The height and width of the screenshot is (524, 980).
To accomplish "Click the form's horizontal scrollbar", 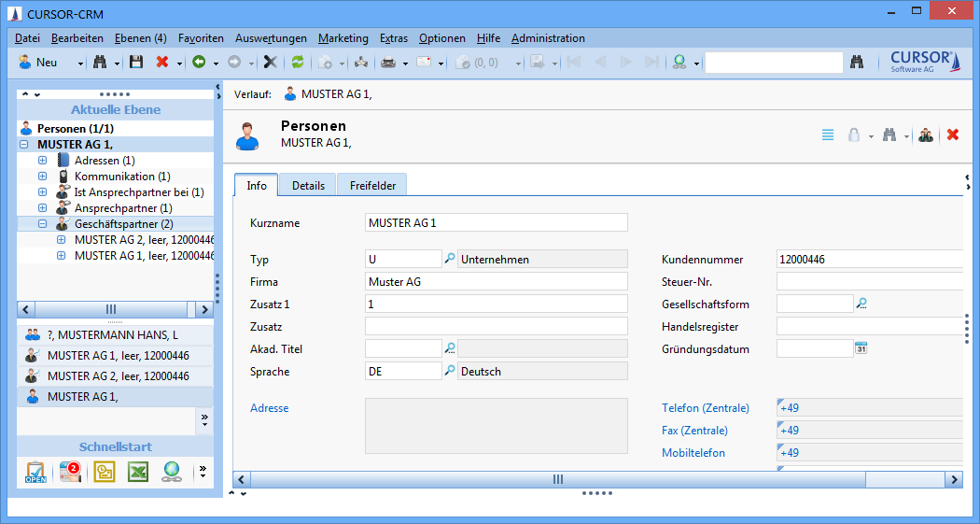I will click(x=558, y=479).
